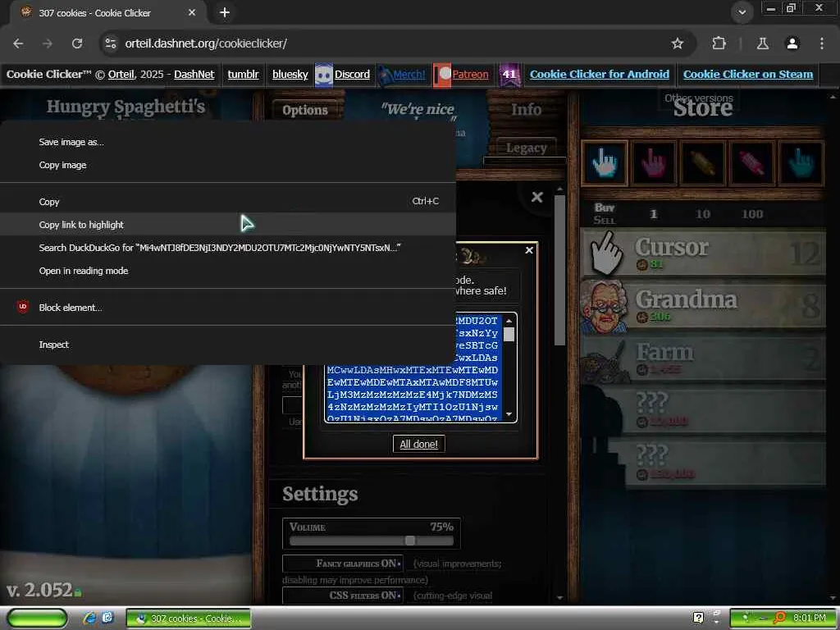The width and height of the screenshot is (840, 630).
Task: Switch store mode to Sell
Action: coord(605,220)
